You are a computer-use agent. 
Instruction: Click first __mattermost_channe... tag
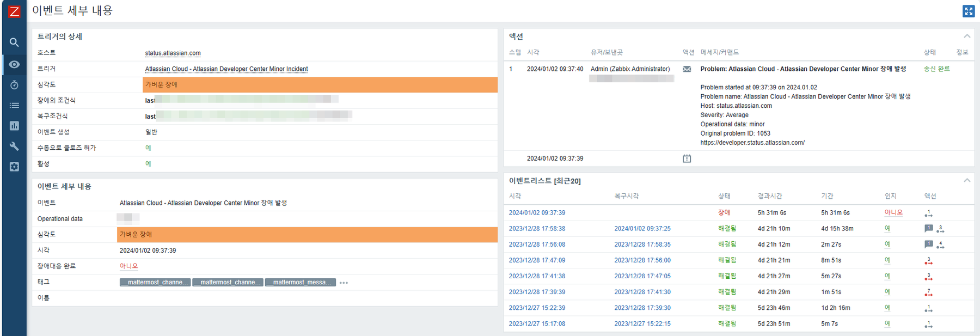tap(155, 282)
